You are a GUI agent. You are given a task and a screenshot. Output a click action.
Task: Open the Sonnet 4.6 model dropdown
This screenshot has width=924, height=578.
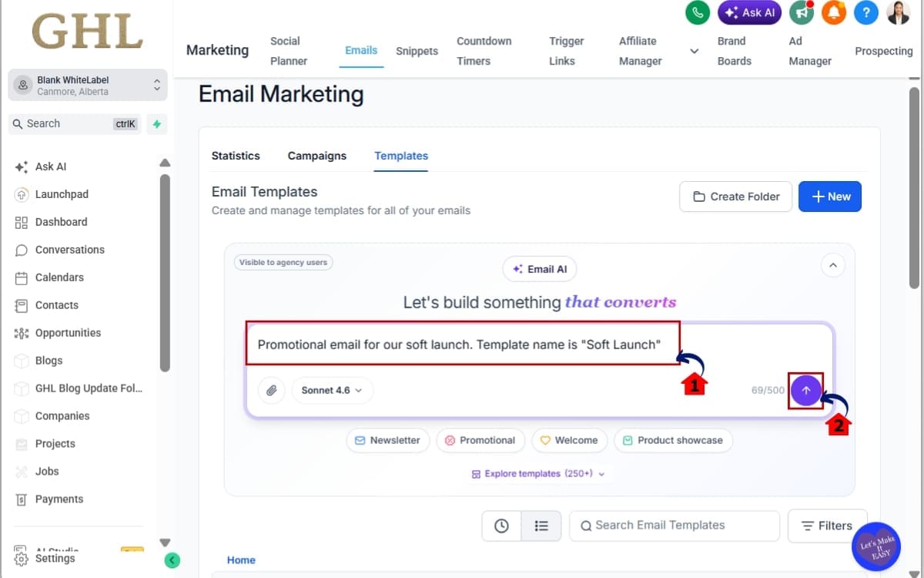(x=332, y=390)
